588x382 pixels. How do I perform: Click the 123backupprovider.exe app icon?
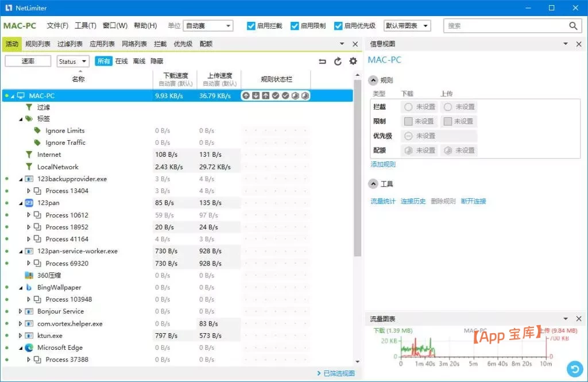pyautogui.click(x=29, y=179)
